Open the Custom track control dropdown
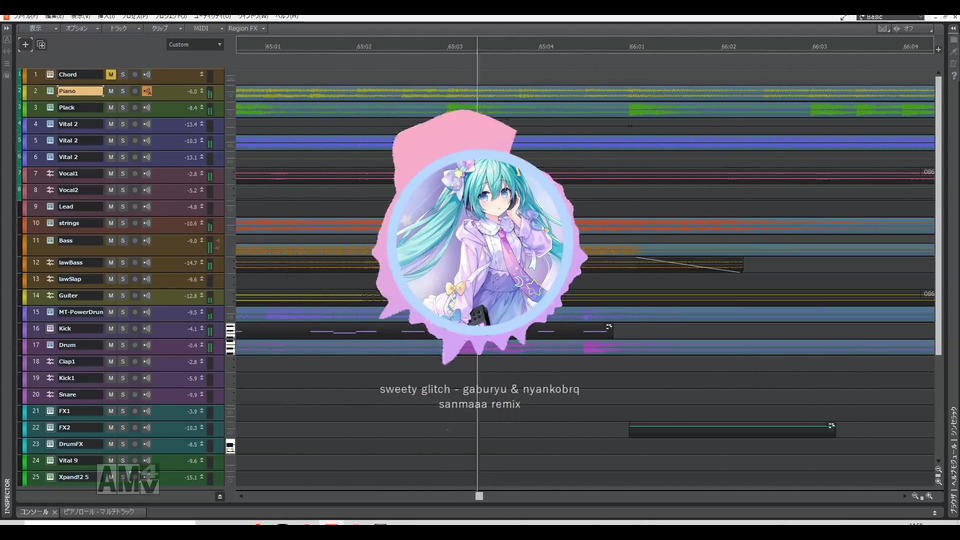 (195, 44)
